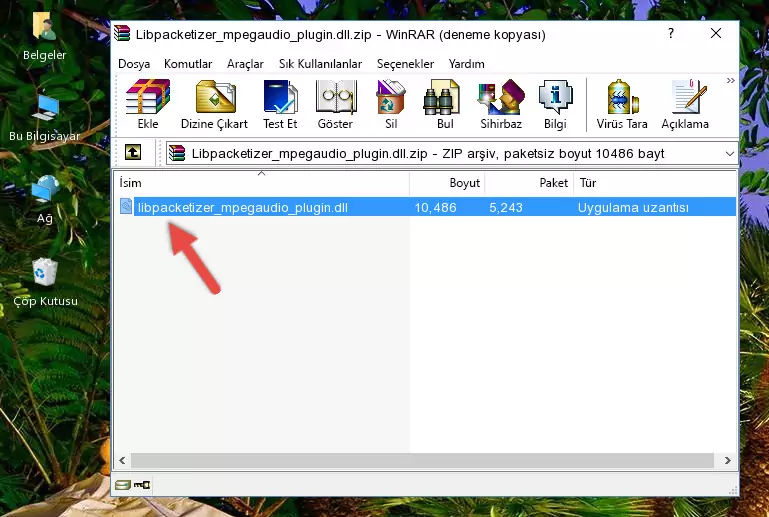The image size is (769, 517).
Task: Sort by Boyut column header
Action: coord(447,182)
